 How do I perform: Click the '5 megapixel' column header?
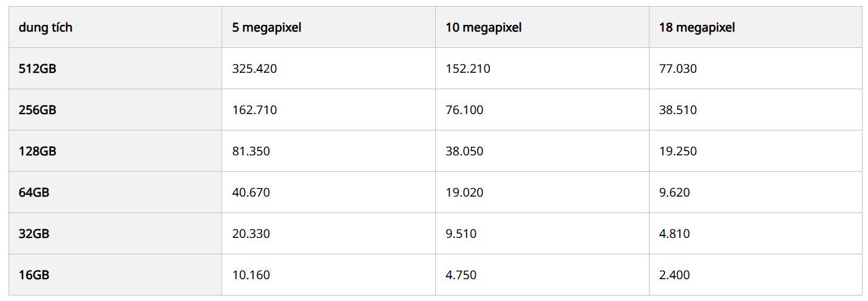(x=266, y=27)
